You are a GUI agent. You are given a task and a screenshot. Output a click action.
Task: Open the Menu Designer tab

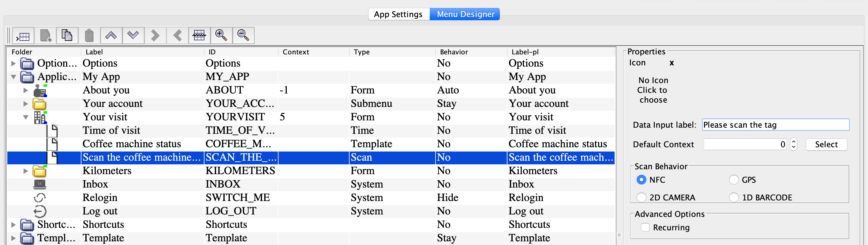click(x=465, y=14)
